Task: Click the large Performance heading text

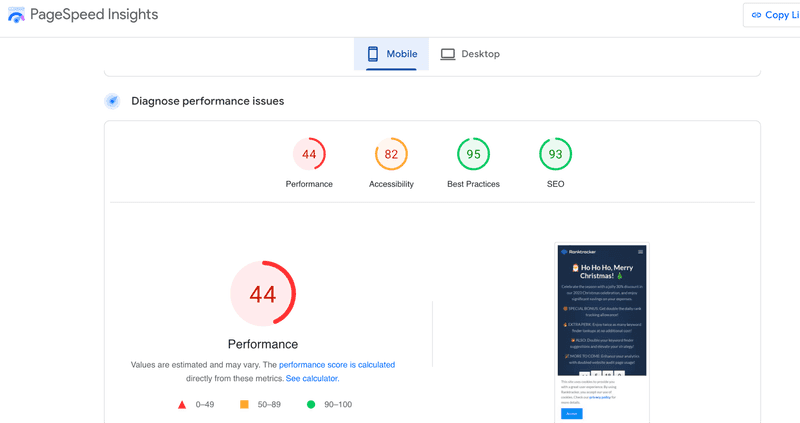Action: (x=263, y=344)
